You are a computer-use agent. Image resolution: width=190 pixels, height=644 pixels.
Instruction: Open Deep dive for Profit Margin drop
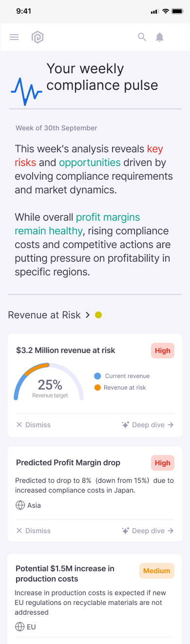point(148,531)
